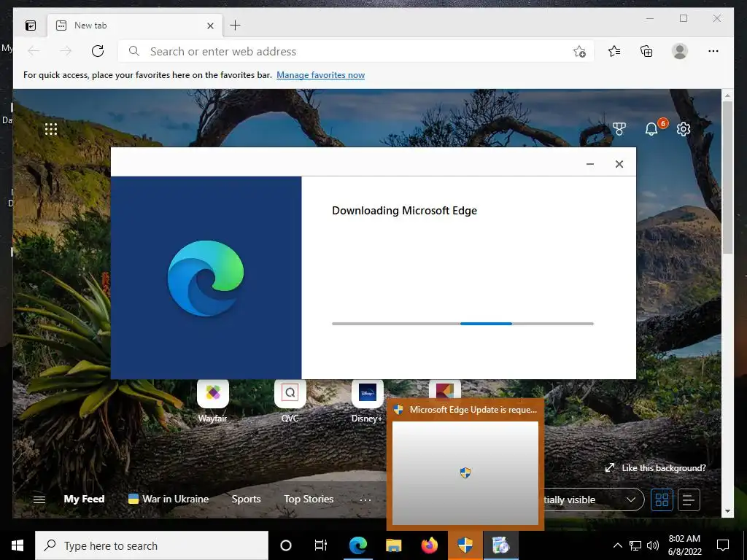
Task: Open Task View on taskbar
Action: click(321, 545)
